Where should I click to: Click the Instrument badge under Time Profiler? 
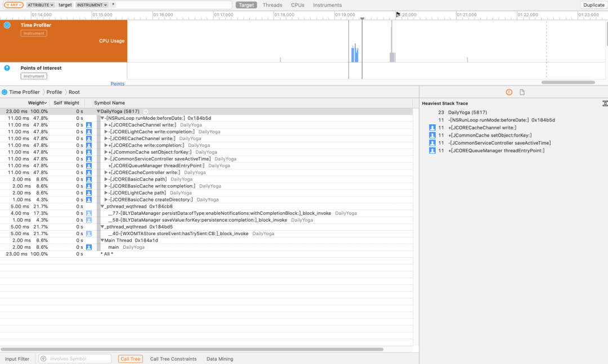click(x=34, y=33)
